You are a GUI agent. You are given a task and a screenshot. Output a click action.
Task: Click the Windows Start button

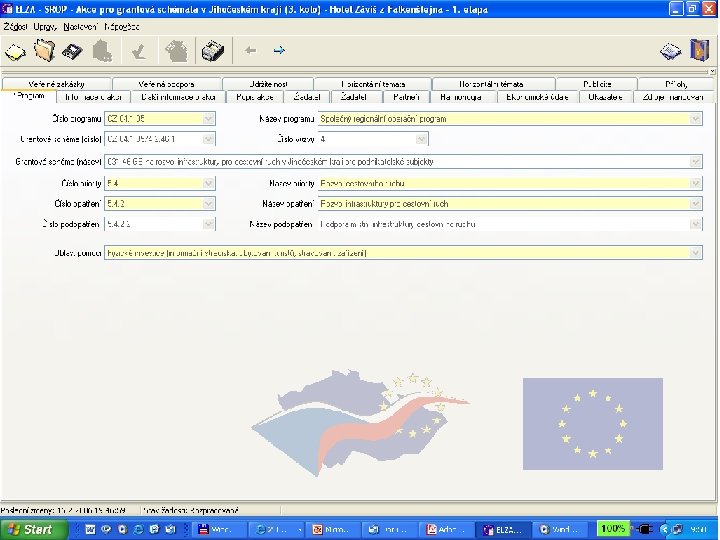click(x=34, y=529)
